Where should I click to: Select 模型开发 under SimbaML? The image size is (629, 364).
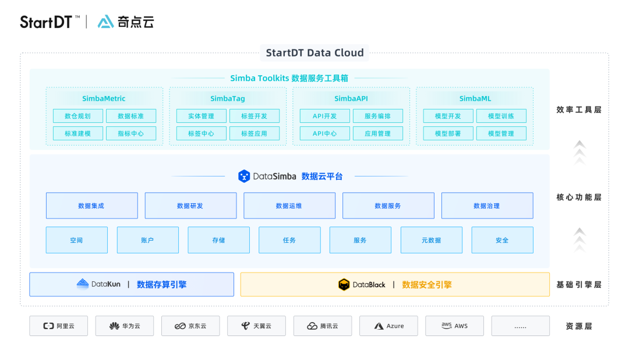coord(448,116)
